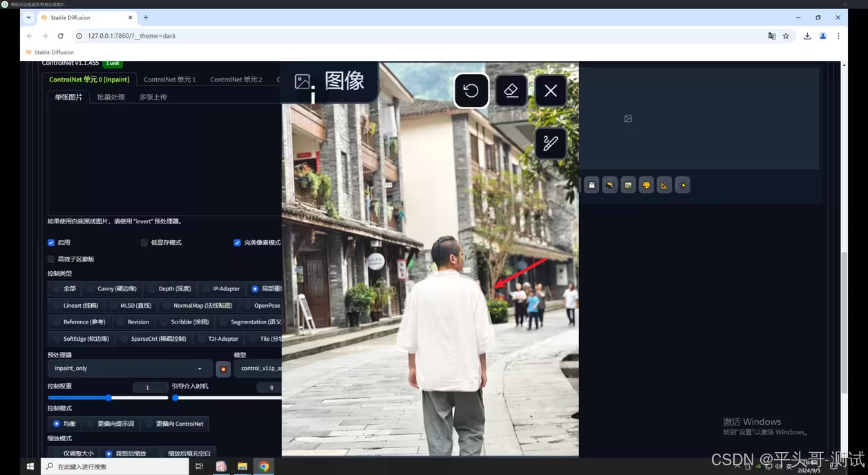The height and width of the screenshot is (475, 868).
Task: Click the zip/package icon under output gallery
Action: point(610,185)
